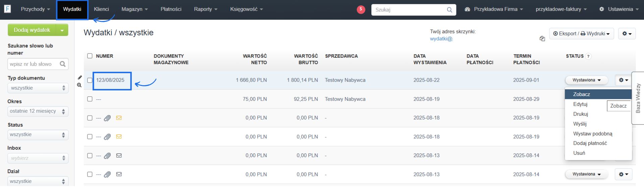Click the copy icon next to wydatki@ address
The image size is (644, 187).
coord(542,39)
